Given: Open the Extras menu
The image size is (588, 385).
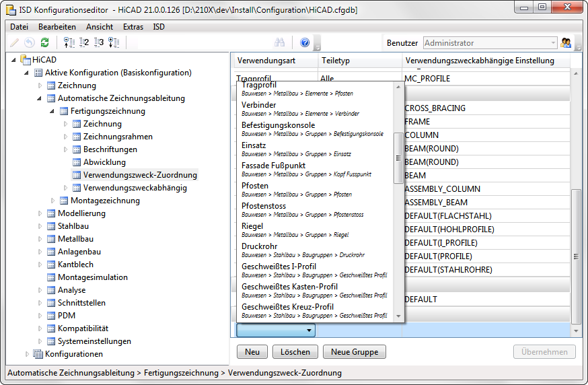Looking at the screenshot, I should [x=133, y=27].
